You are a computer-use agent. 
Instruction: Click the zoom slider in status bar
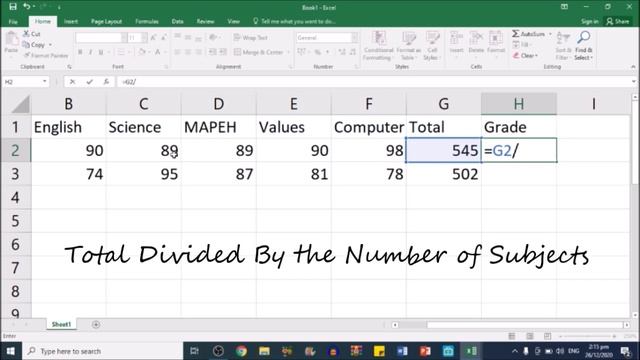(x=588, y=336)
